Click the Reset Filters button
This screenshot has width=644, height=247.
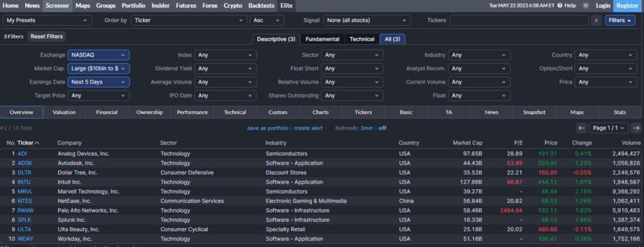tap(47, 36)
